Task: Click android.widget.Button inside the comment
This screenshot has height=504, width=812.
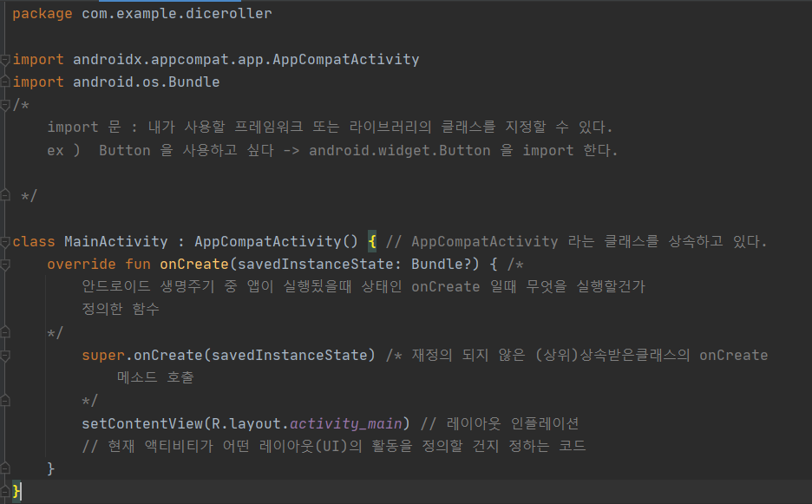Action: point(399,151)
